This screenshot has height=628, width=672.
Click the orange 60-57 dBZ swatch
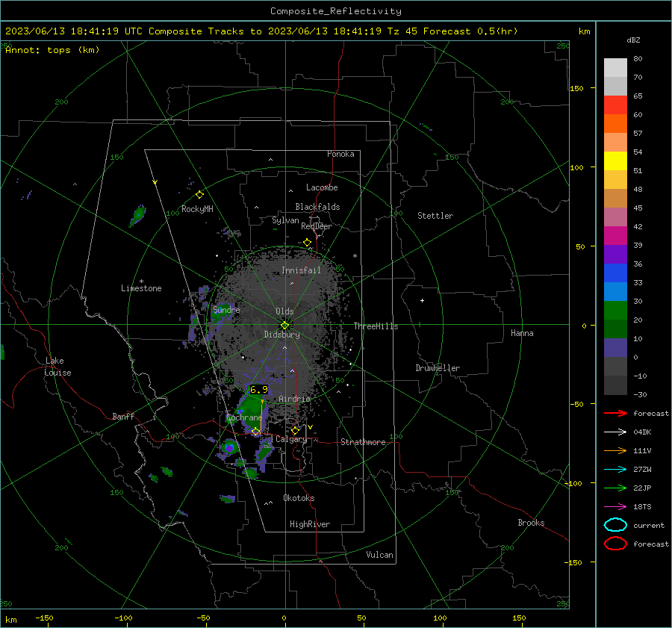pos(615,123)
